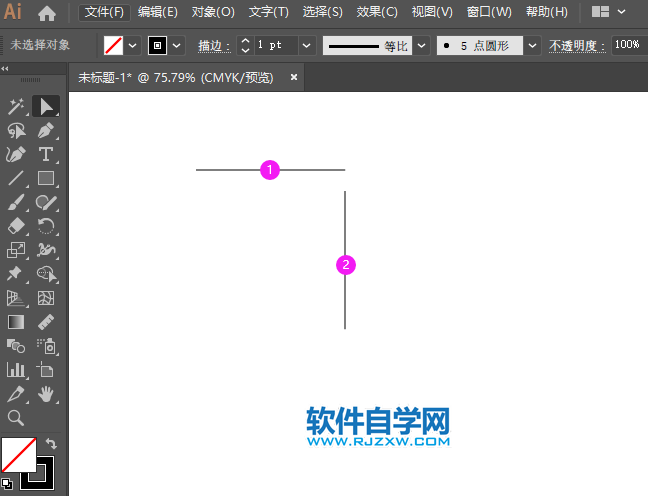Click the 1 pt stroke weight field
Screen dimensions: 648x496
(x=276, y=45)
